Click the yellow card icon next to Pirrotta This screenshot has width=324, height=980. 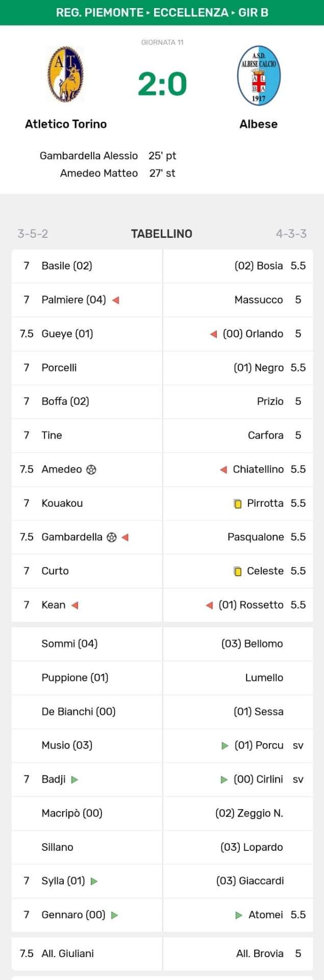click(237, 503)
